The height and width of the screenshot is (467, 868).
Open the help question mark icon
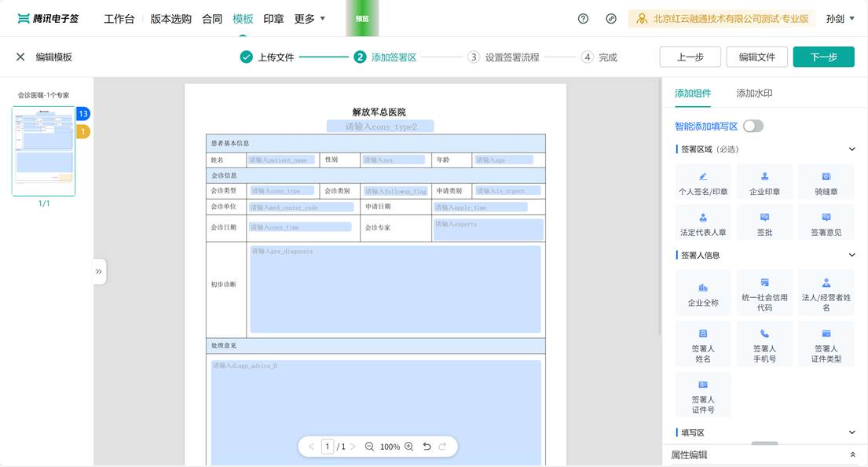pos(583,19)
